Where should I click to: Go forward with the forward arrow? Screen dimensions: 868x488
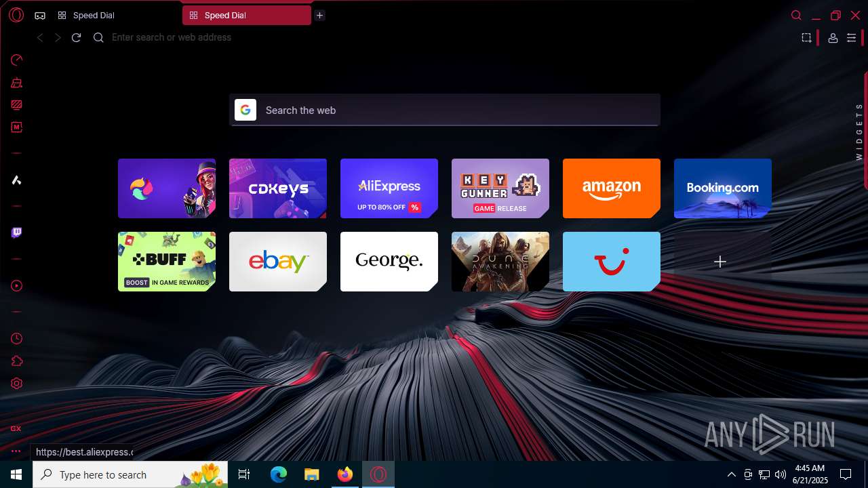click(58, 38)
